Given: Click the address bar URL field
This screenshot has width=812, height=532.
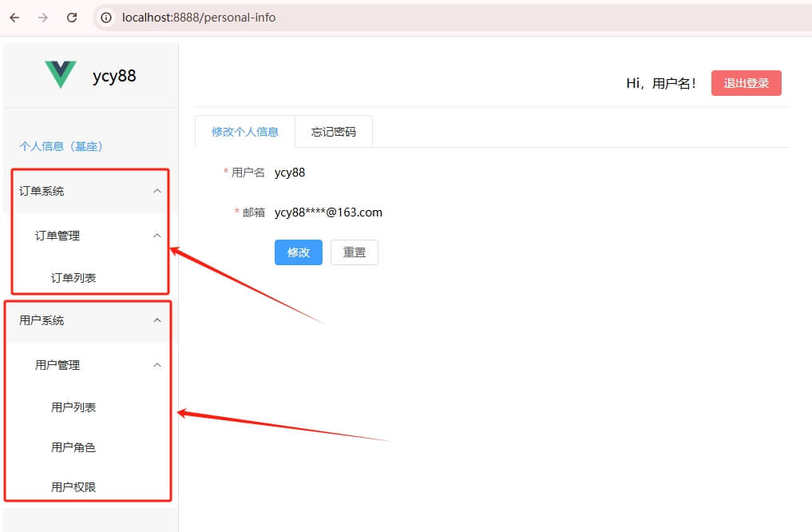Looking at the screenshot, I should [399, 18].
